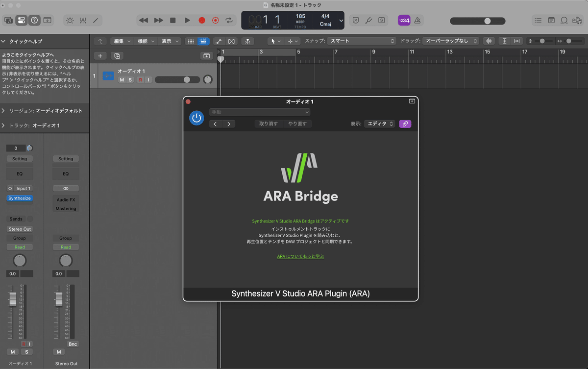Image resolution: width=588 pixels, height=369 pixels.
Task: Open Read automation mode on オーディオ 1 strip
Action: pyautogui.click(x=20, y=247)
